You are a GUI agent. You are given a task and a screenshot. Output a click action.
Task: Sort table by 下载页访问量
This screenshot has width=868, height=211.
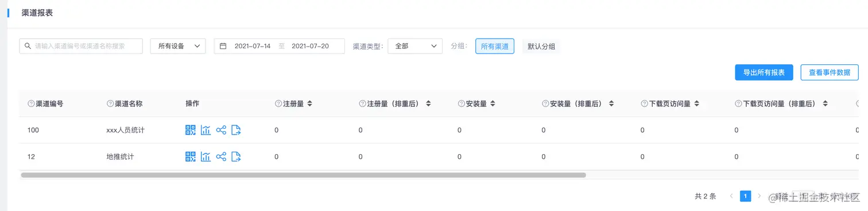coord(696,104)
